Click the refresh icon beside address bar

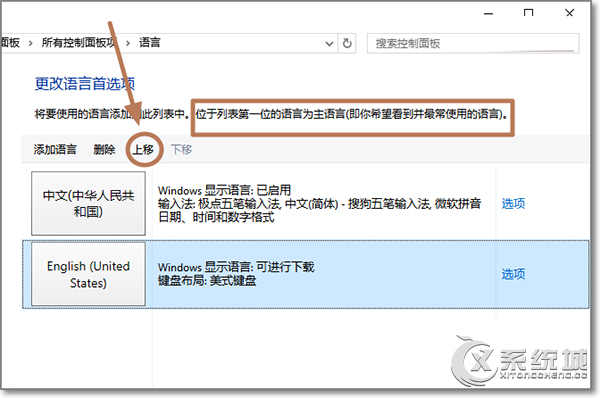[x=347, y=43]
